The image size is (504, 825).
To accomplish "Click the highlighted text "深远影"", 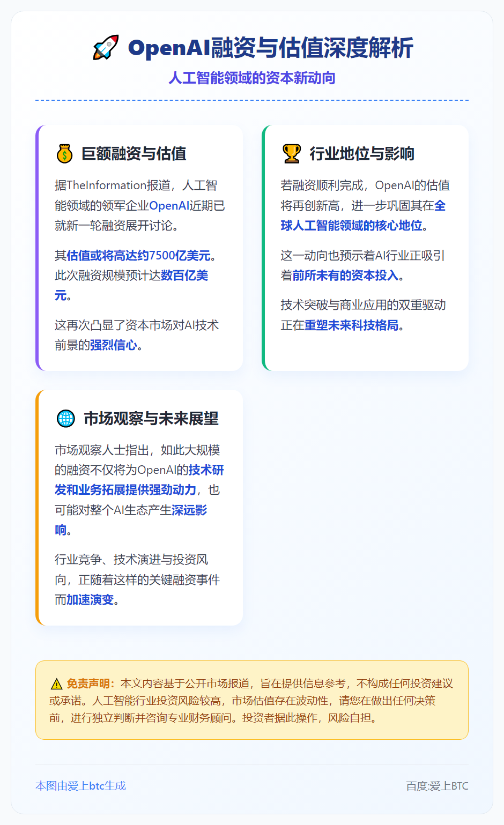I will click(x=189, y=510).
